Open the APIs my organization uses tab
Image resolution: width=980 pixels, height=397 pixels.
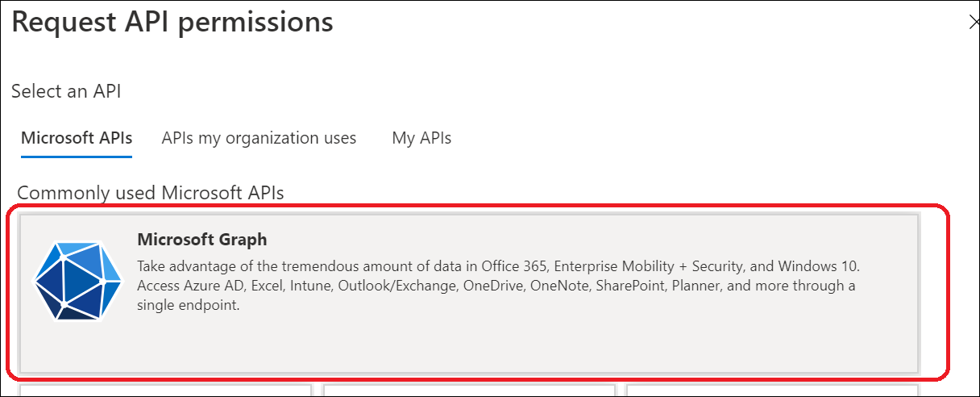pyautogui.click(x=259, y=138)
